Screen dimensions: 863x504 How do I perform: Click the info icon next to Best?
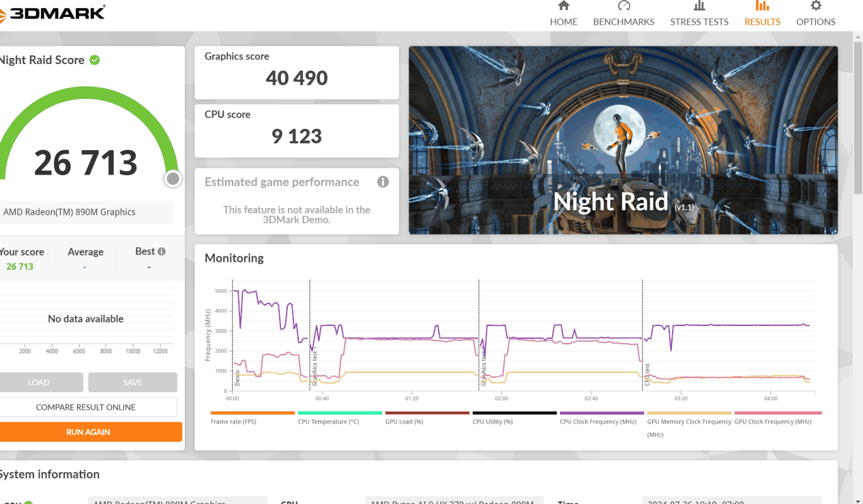[162, 252]
